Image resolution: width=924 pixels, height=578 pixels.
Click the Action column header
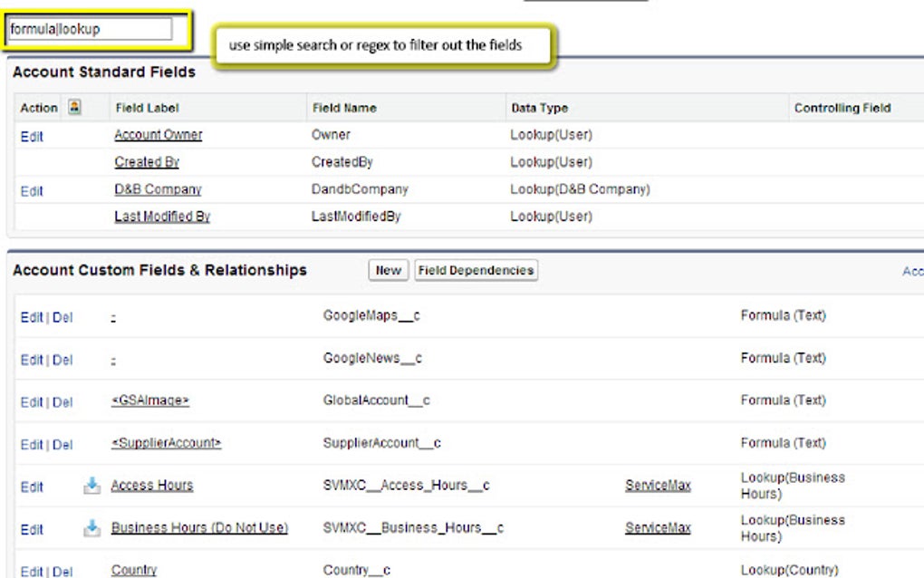pos(39,108)
